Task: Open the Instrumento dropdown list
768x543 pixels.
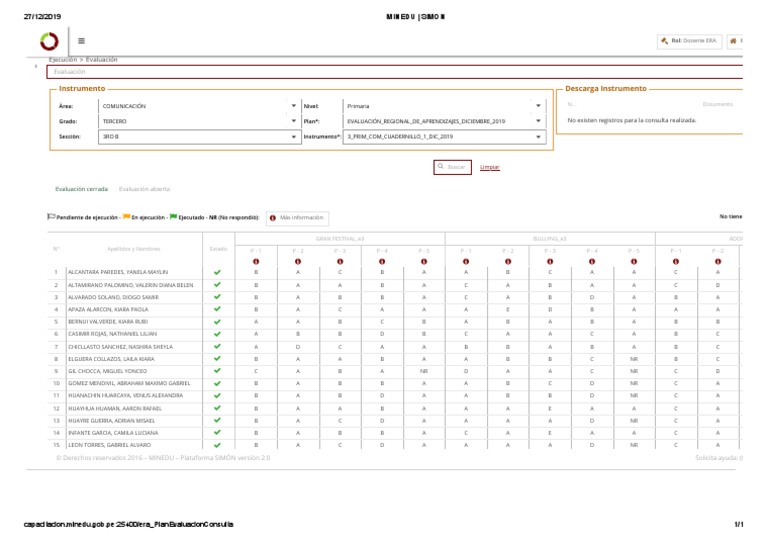Action: click(x=444, y=136)
